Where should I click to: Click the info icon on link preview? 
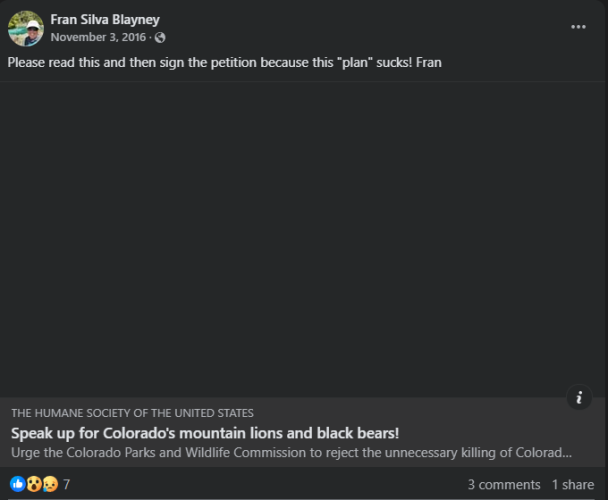pyautogui.click(x=578, y=397)
